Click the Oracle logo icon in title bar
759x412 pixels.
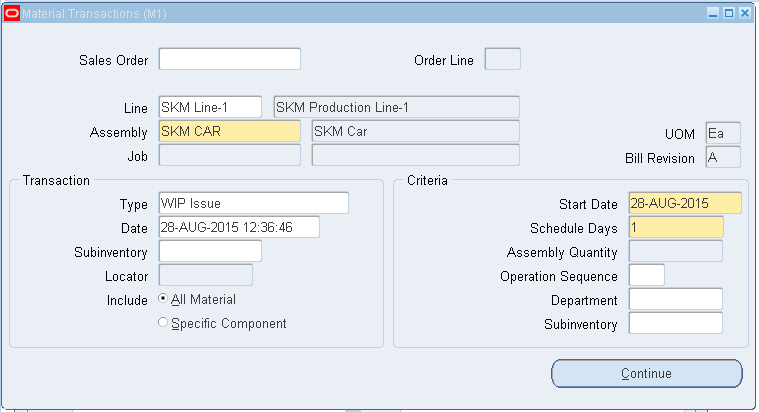pyautogui.click(x=12, y=12)
